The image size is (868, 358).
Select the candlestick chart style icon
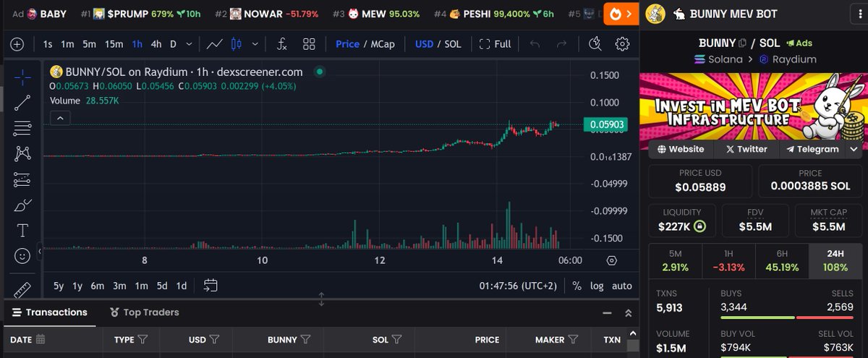235,44
